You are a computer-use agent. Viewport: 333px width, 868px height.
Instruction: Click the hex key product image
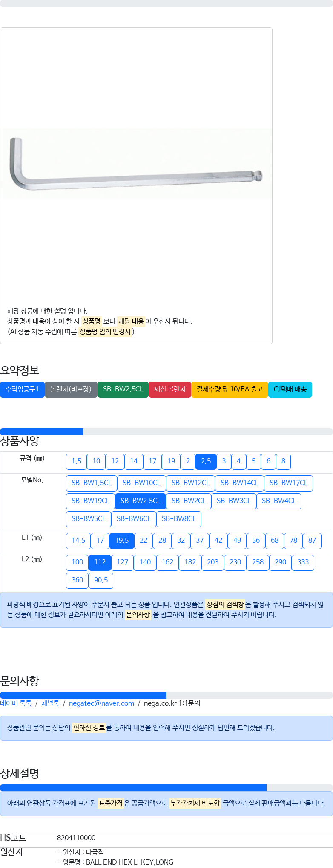(x=135, y=164)
